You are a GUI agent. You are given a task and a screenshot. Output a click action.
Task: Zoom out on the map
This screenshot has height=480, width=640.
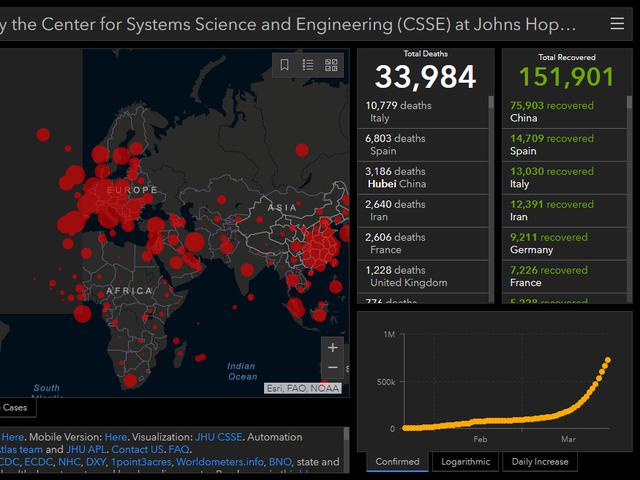[x=332, y=369]
